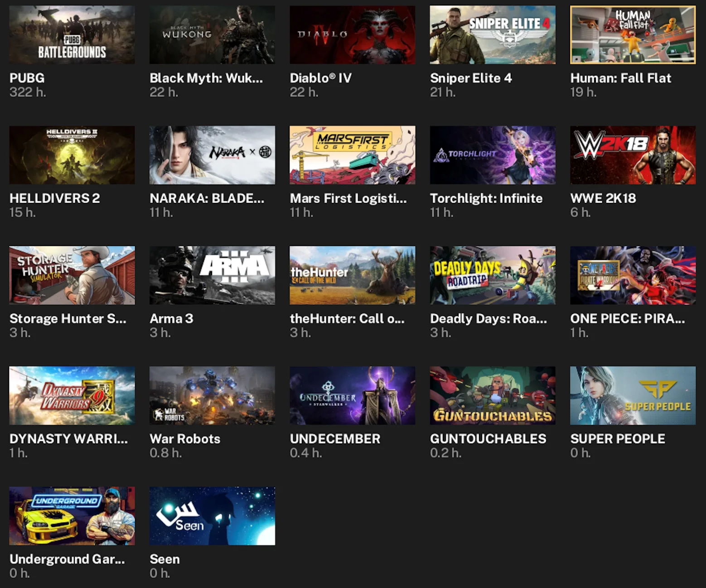
Task: Open the ONE PIECE: PIRATE WARRIORS 4 tile
Action: (632, 275)
